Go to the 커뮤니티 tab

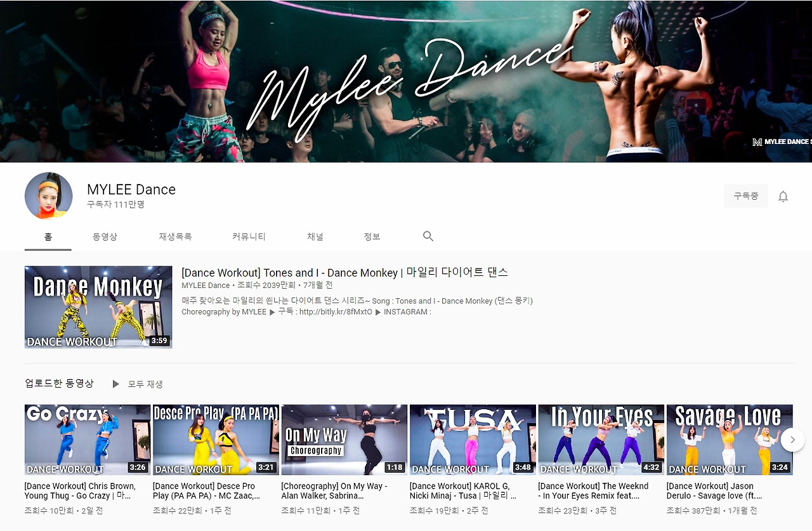point(249,237)
